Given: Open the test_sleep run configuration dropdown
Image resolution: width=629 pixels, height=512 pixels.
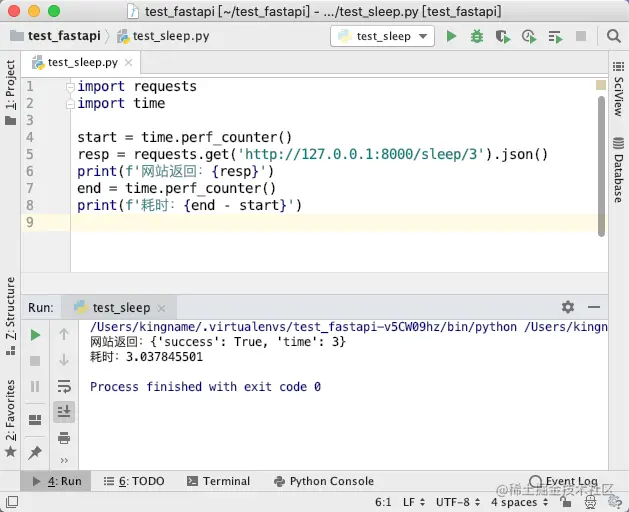Looking at the screenshot, I should (x=382, y=36).
